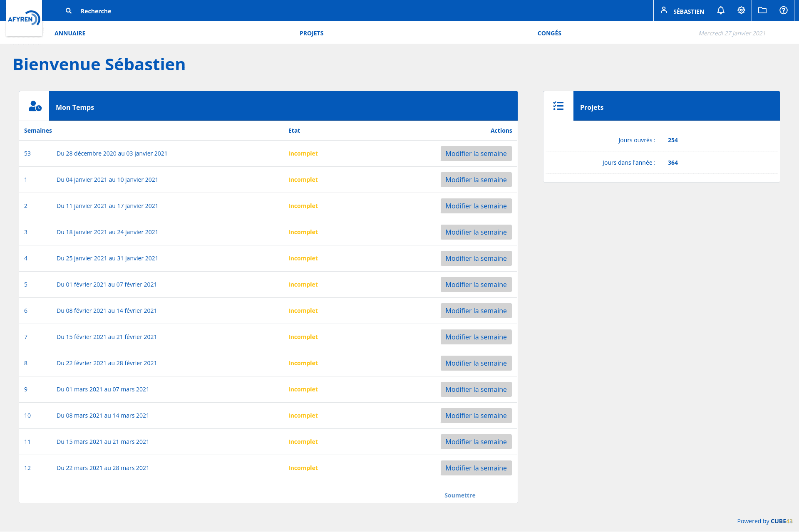Click the Mon Temps panel title
Screen dimensions: 799x532
tap(75, 107)
